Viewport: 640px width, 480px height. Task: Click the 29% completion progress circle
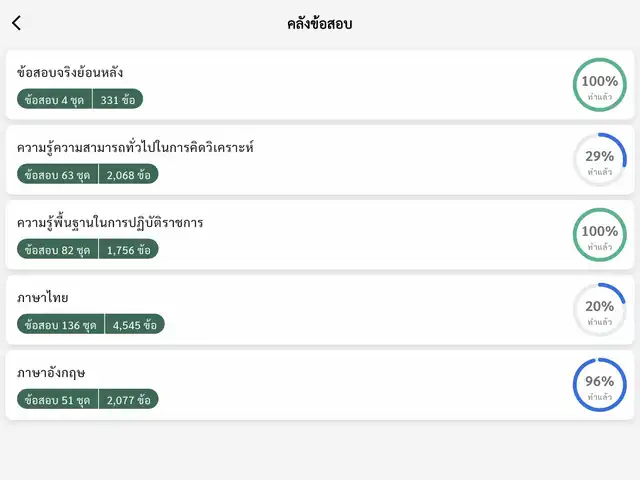[x=599, y=160]
